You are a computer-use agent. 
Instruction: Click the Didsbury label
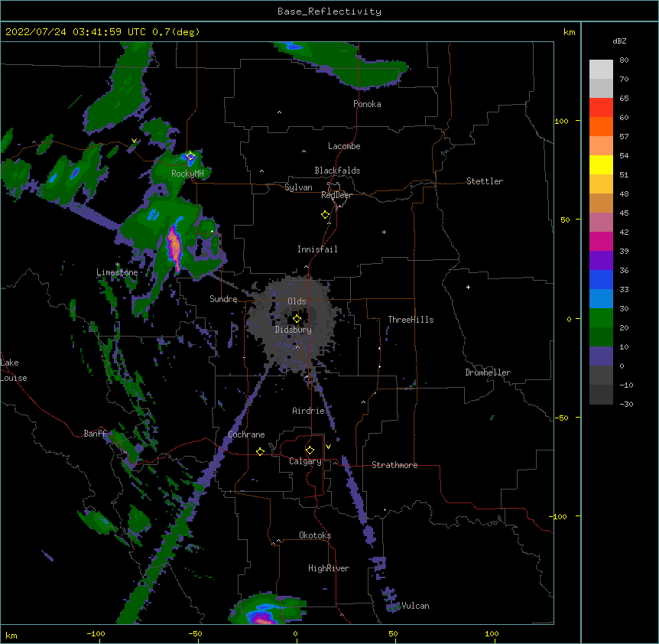293,330
